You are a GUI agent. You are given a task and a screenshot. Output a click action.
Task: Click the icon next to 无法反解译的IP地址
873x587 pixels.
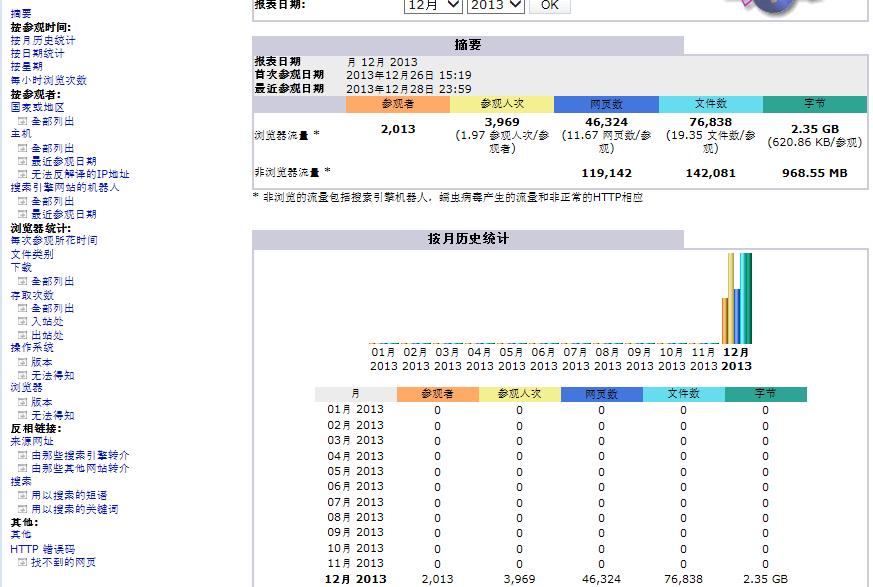22,174
